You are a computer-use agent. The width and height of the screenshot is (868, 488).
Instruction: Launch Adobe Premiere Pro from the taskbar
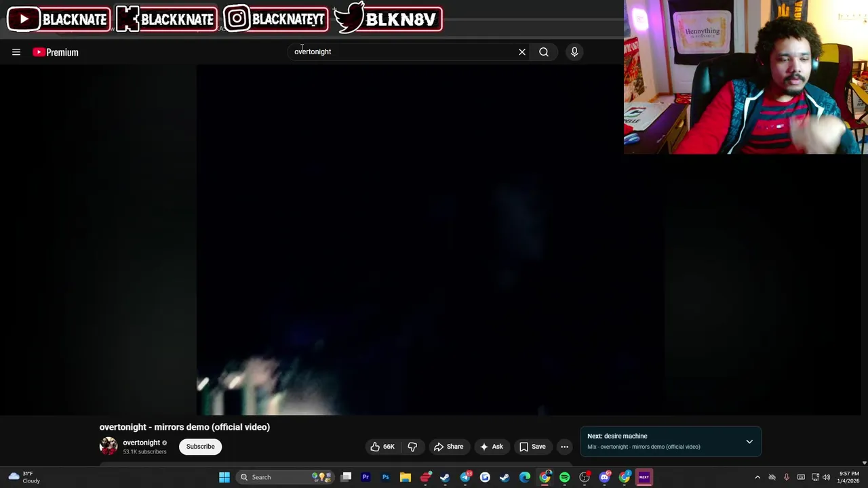(x=366, y=477)
